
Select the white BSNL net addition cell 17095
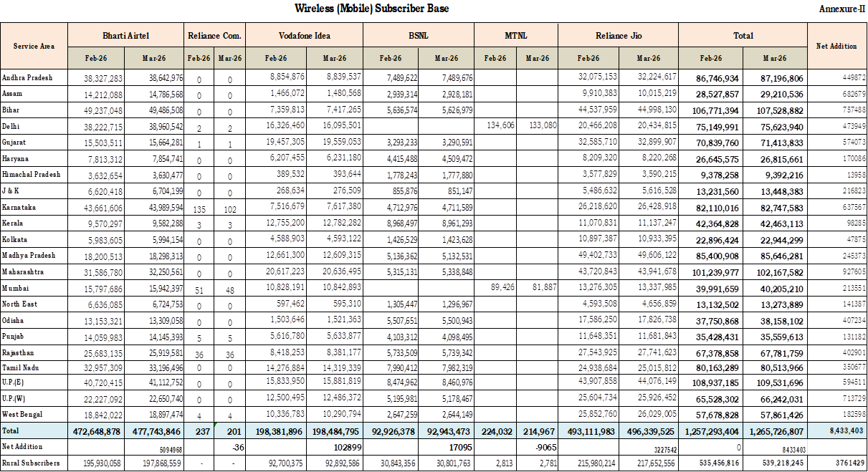point(445,447)
